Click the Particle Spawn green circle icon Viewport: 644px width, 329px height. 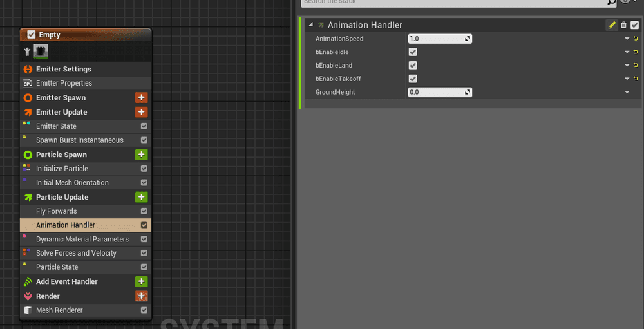28,155
